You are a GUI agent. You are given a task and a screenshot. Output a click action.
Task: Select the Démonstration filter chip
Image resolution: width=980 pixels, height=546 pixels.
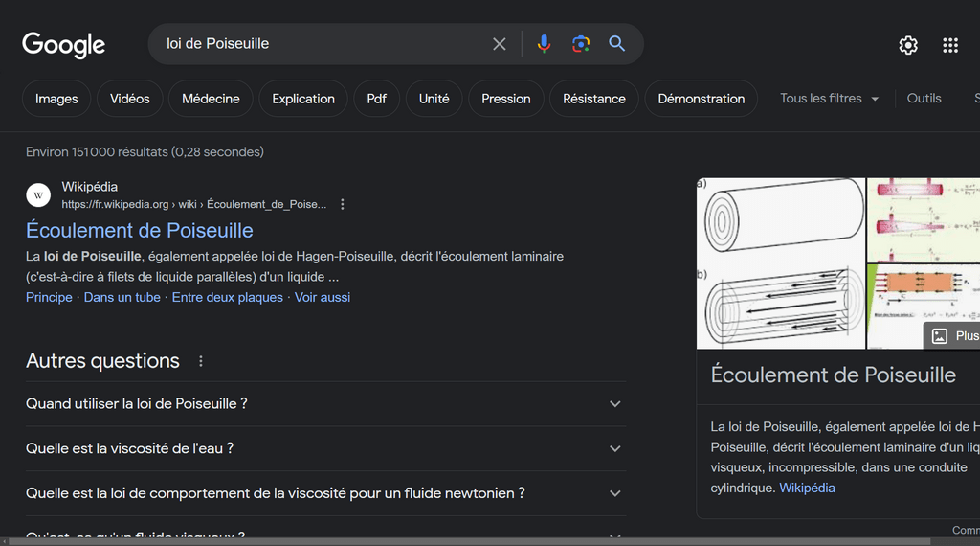(x=702, y=99)
